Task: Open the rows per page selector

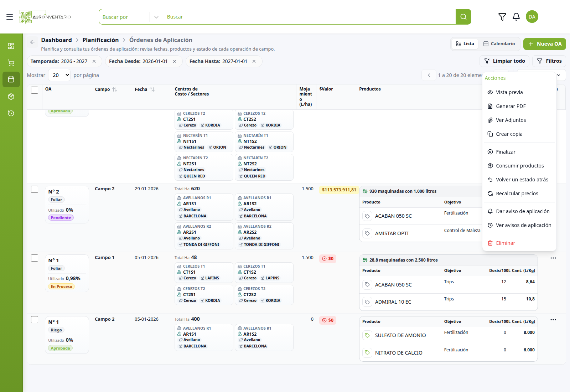Action: 59,75
